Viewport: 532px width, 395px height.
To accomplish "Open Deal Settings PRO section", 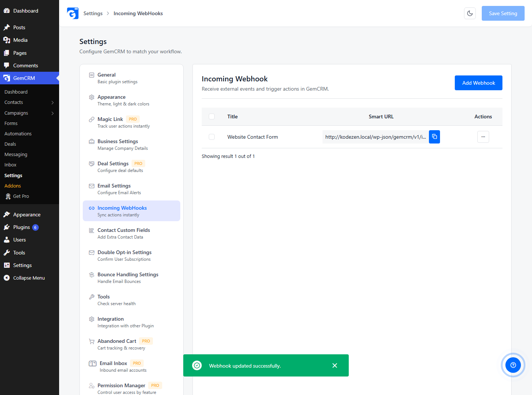I will [x=132, y=166].
